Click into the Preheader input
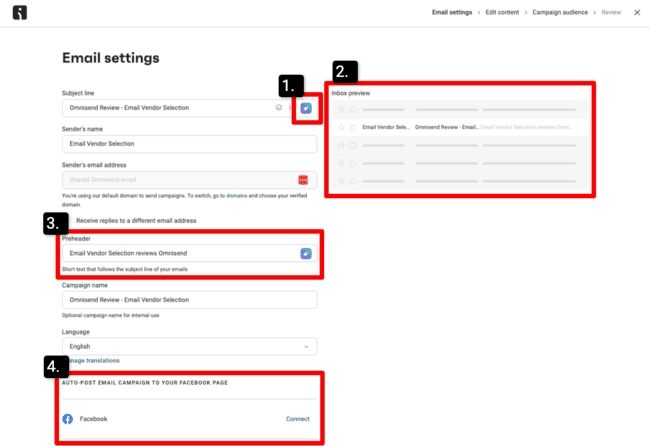The height and width of the screenshot is (446, 650). [x=189, y=253]
